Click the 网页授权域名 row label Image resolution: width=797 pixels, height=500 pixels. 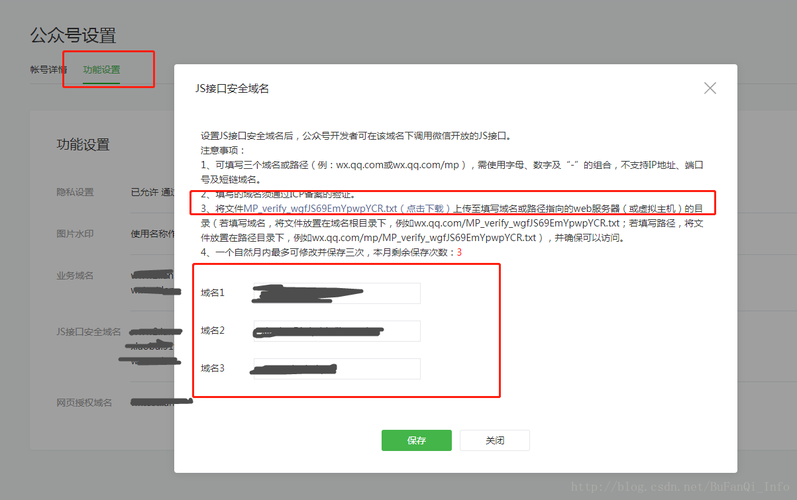[x=84, y=402]
